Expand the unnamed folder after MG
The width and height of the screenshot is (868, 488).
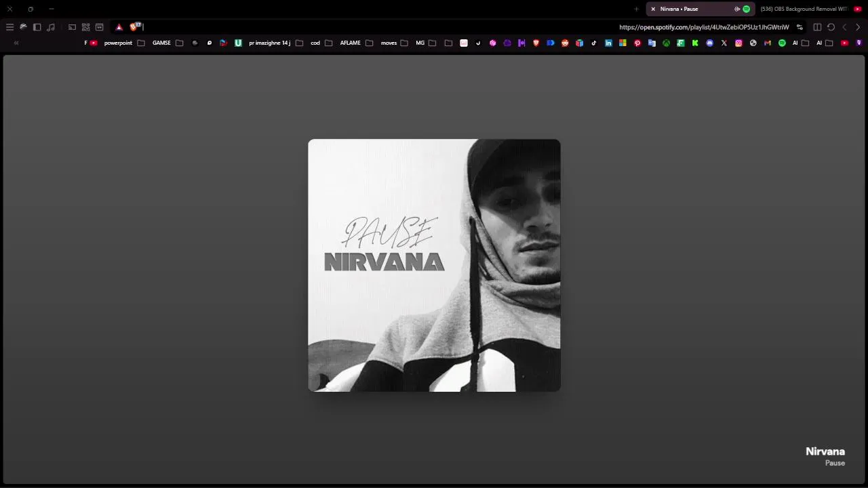448,43
